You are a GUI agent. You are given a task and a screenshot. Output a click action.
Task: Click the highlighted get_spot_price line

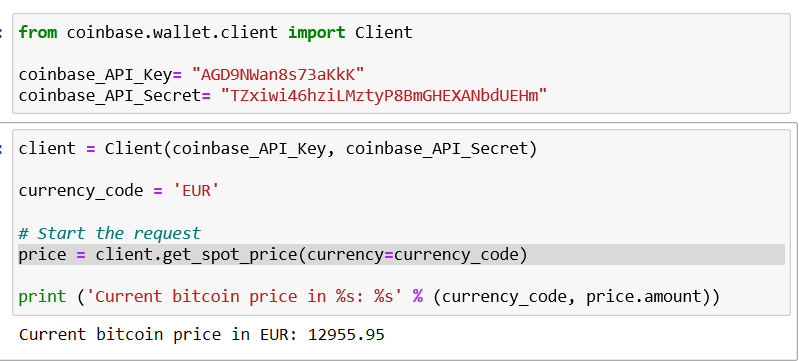(402, 254)
